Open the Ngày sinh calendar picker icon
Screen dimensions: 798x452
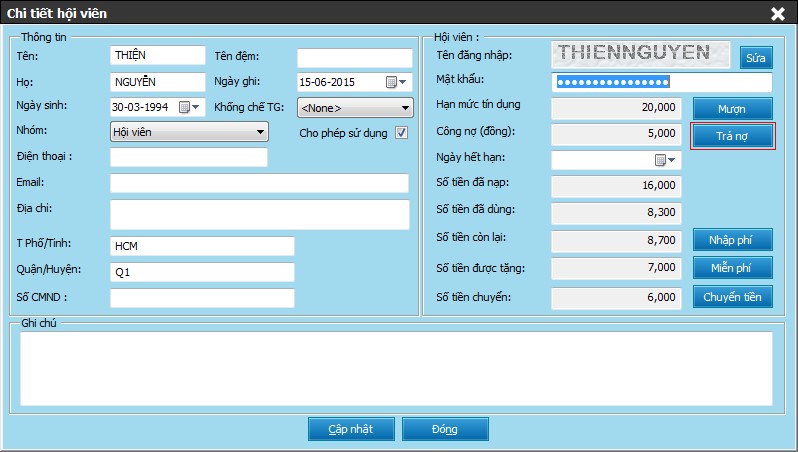click(184, 107)
